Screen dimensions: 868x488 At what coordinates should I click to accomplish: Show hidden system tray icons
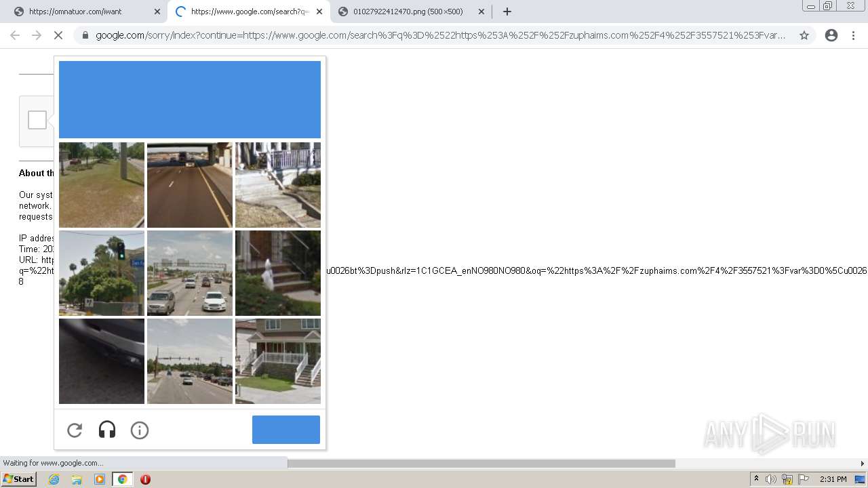click(757, 479)
